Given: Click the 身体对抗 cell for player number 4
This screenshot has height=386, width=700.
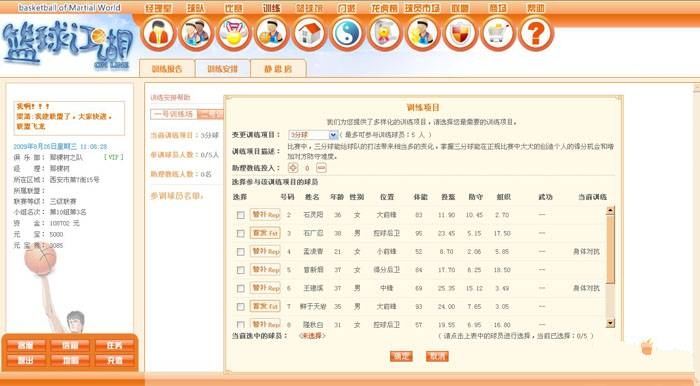Looking at the screenshot, I should pos(586,252).
